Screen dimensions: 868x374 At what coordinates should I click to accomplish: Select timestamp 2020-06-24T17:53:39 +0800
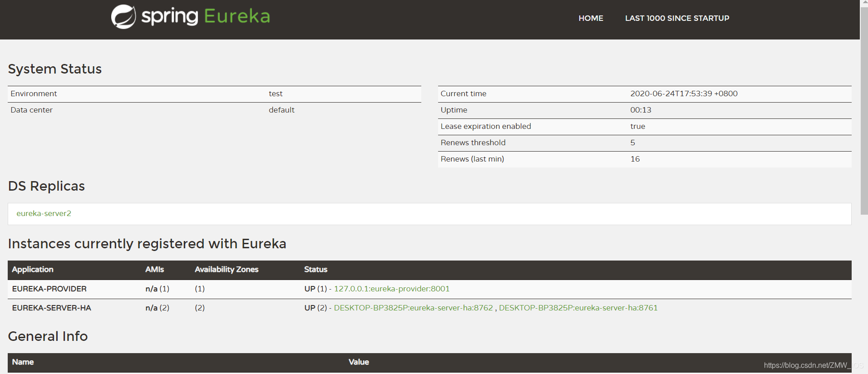[x=684, y=93]
